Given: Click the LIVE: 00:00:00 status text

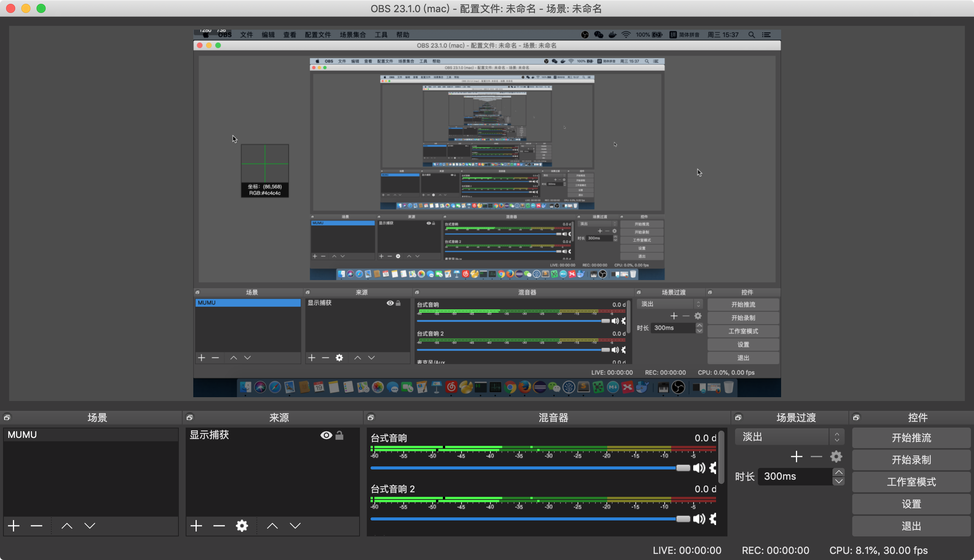Looking at the screenshot, I should tap(687, 550).
